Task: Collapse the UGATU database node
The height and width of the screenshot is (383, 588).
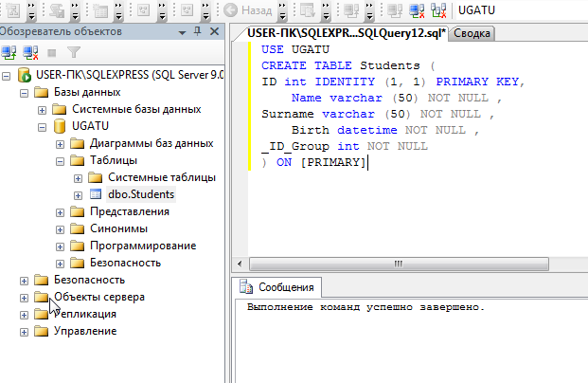Action: pos(42,127)
